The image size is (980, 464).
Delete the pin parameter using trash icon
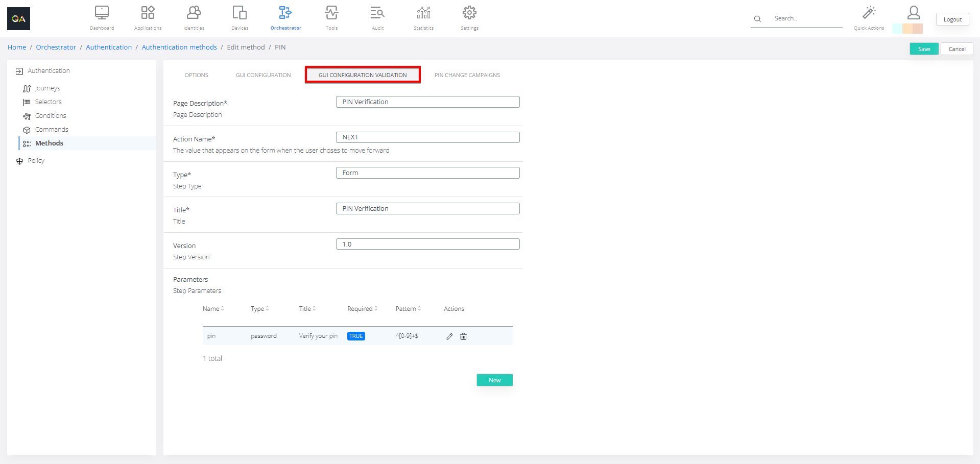point(463,336)
